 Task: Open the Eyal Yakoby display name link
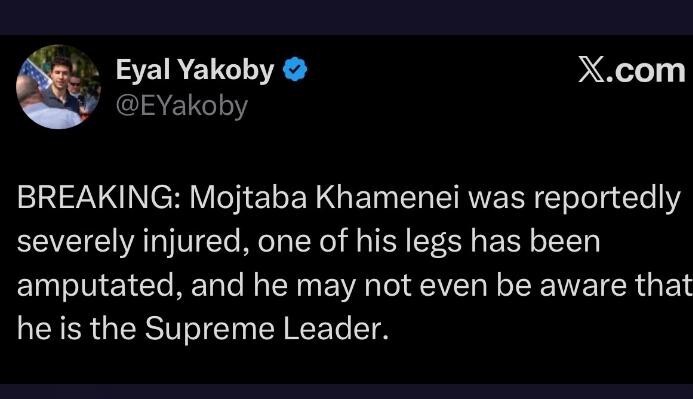[195, 70]
